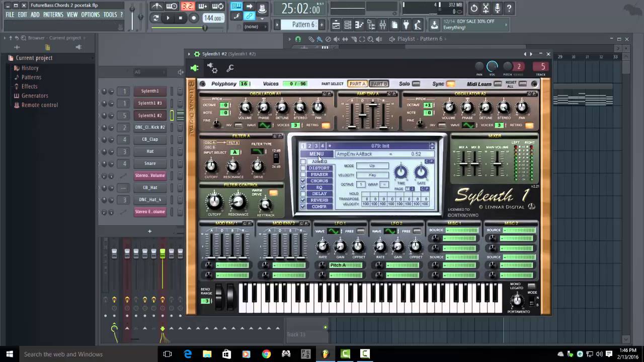Enable the DELAY effect checkbox
This screenshot has height=362, width=644.
303,194
